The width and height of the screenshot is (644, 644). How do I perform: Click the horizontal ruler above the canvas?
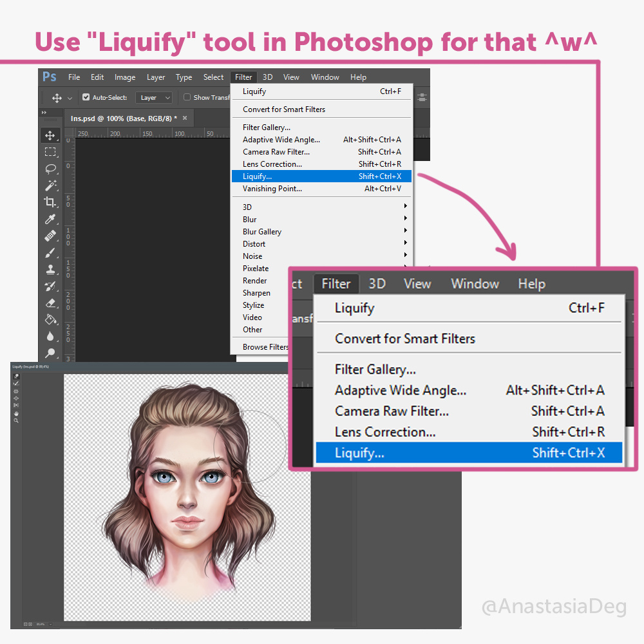pyautogui.click(x=153, y=133)
